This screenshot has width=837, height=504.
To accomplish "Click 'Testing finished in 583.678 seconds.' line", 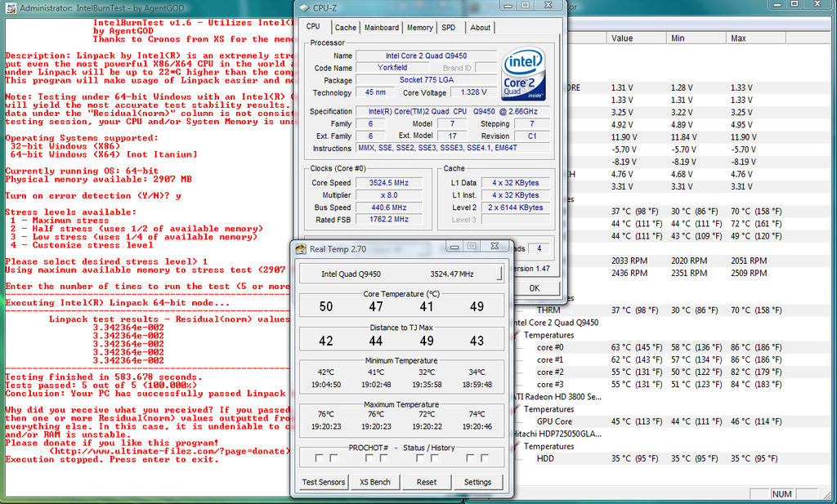I will 104,377.
